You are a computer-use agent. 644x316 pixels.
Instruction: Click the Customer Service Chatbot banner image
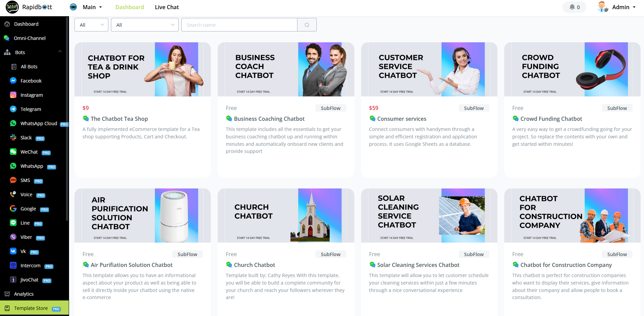coord(429,69)
